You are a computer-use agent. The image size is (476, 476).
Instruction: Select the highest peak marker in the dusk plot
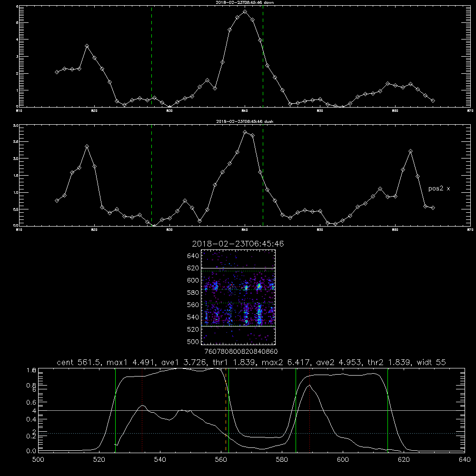[245, 132]
